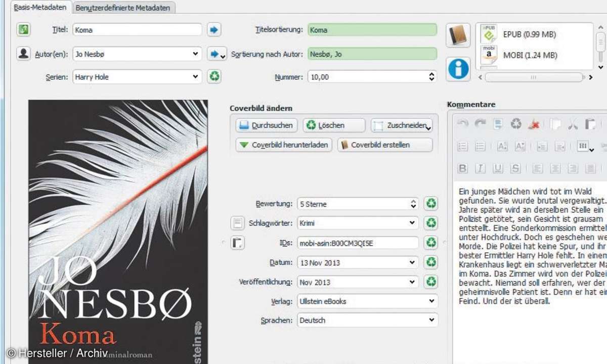Click undo in the comments toolbar
Image resolution: width=607 pixels, height=364 pixels.
(x=462, y=124)
